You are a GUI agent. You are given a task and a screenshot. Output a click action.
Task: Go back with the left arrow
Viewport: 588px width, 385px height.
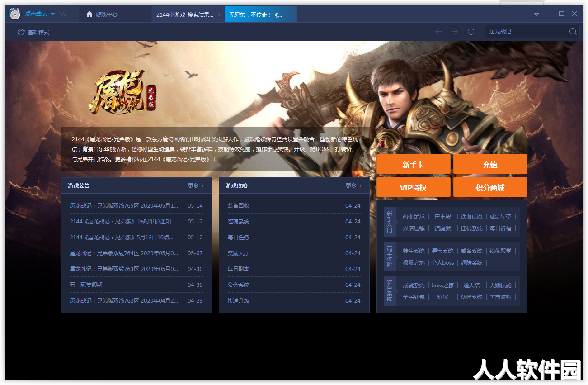(438, 32)
